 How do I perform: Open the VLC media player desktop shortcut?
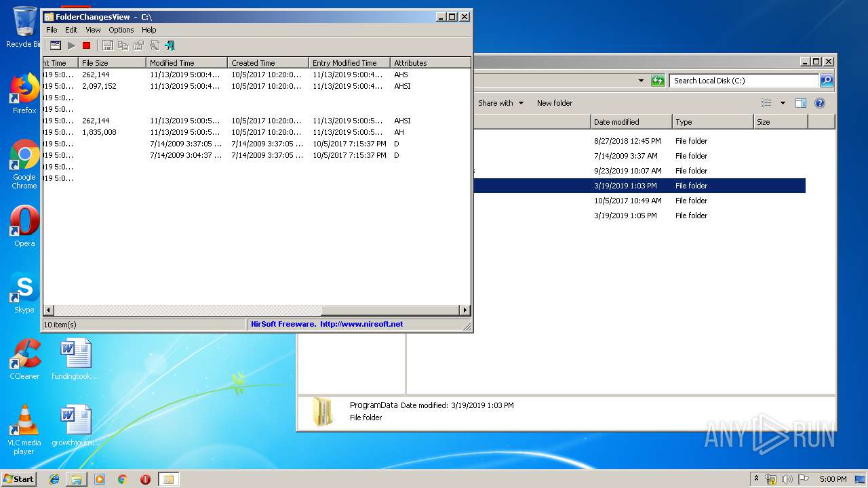[x=24, y=430]
